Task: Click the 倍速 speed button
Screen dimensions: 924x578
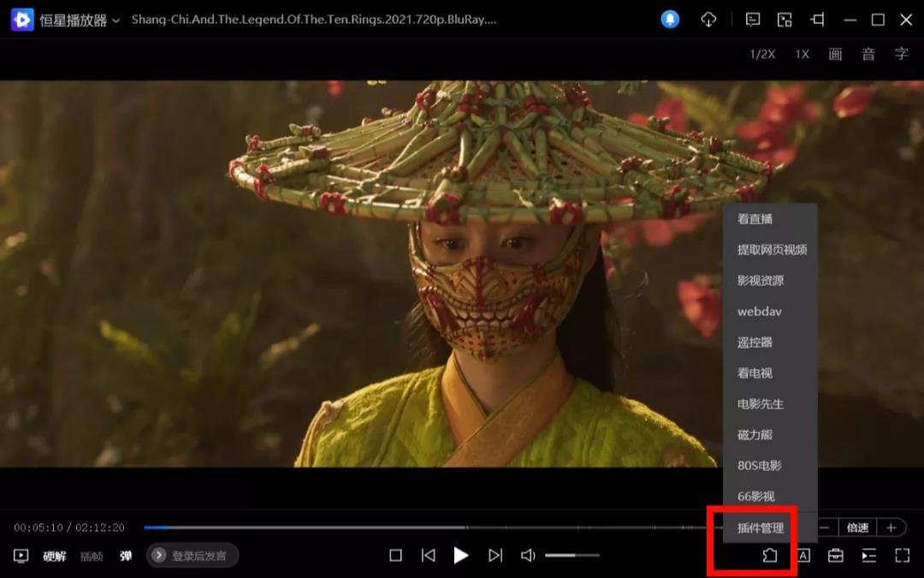Action: click(x=857, y=527)
